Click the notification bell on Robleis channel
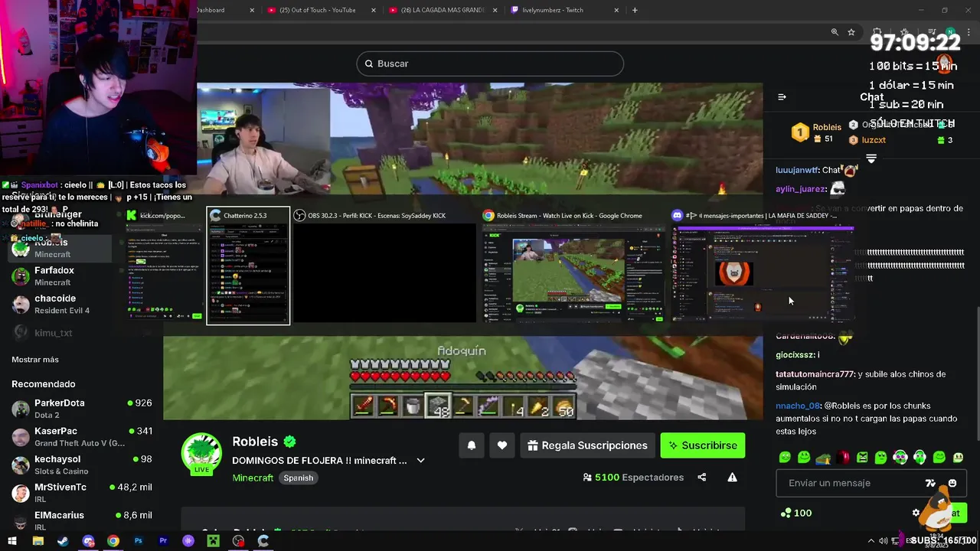This screenshot has height=551, width=980. coord(472,445)
